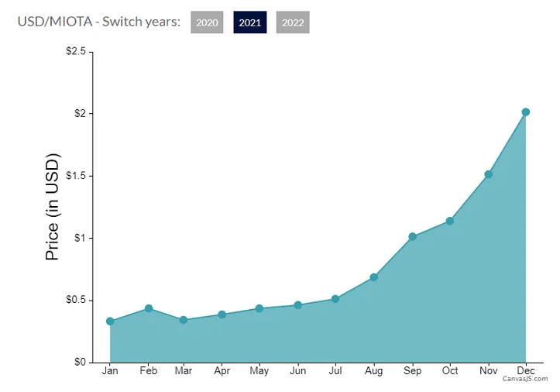560x392 pixels.
Task: Click the August data point marker
Action: click(374, 277)
